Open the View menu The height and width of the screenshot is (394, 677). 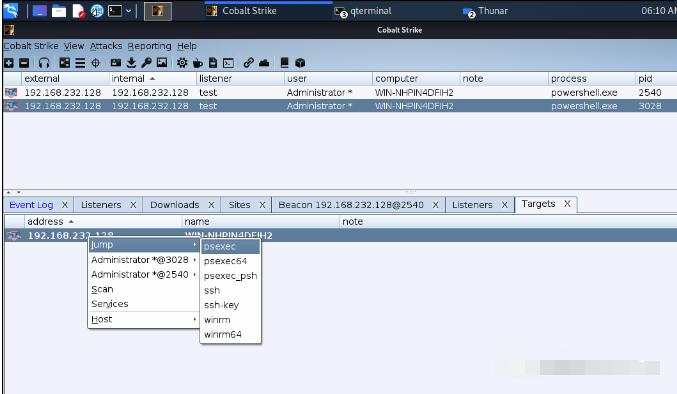pyautogui.click(x=74, y=46)
